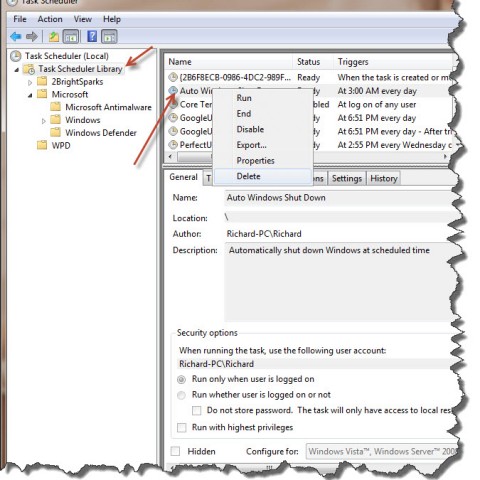Viewport: 480px width, 480px height.
Task: Collapse the Microsoft folder node
Action: pos(30,95)
